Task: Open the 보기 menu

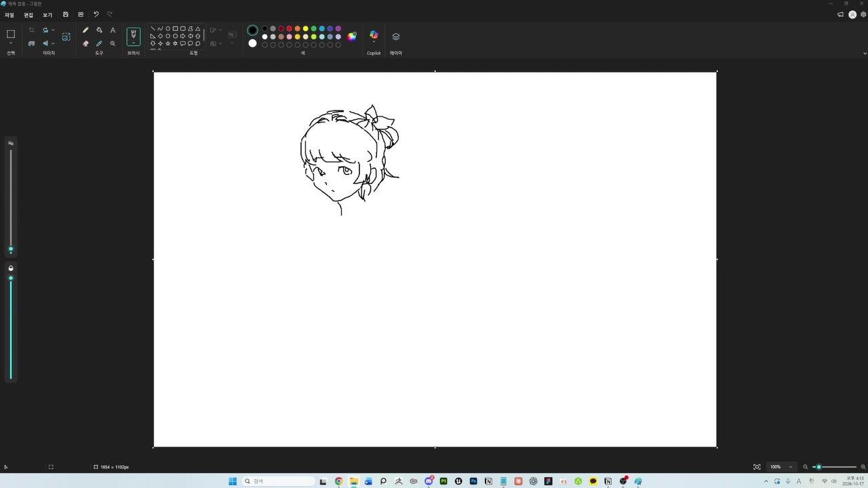Action: click(47, 15)
